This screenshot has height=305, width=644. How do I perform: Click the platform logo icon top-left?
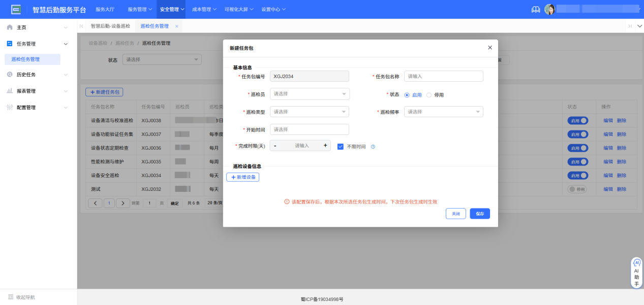tap(16, 9)
